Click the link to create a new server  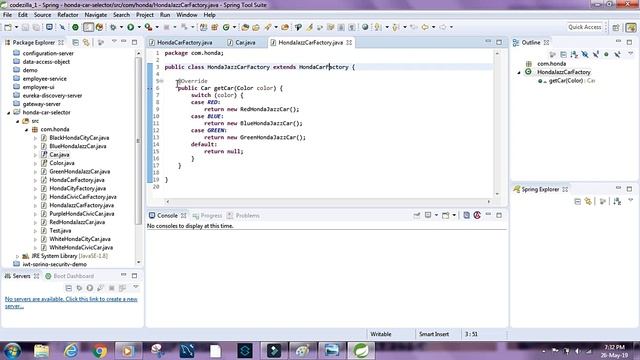71,302
